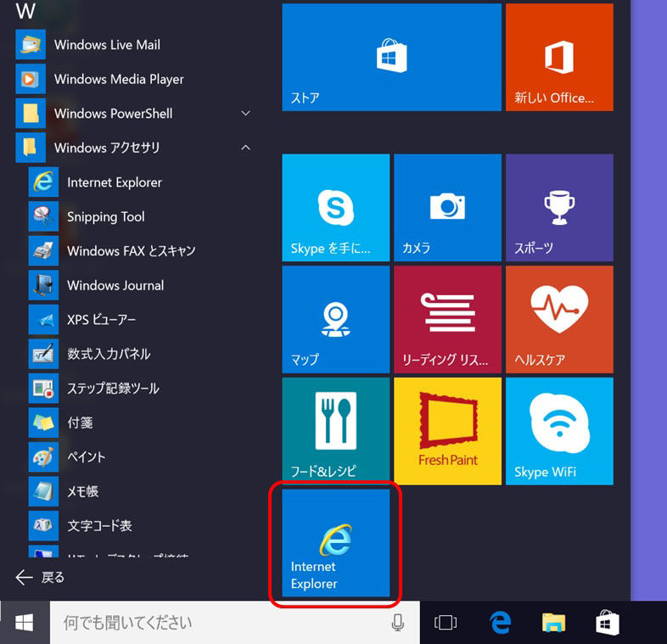Screen dimensions: 667x644
Task: Launch Windows Media Player icon
Action: [x=31, y=79]
